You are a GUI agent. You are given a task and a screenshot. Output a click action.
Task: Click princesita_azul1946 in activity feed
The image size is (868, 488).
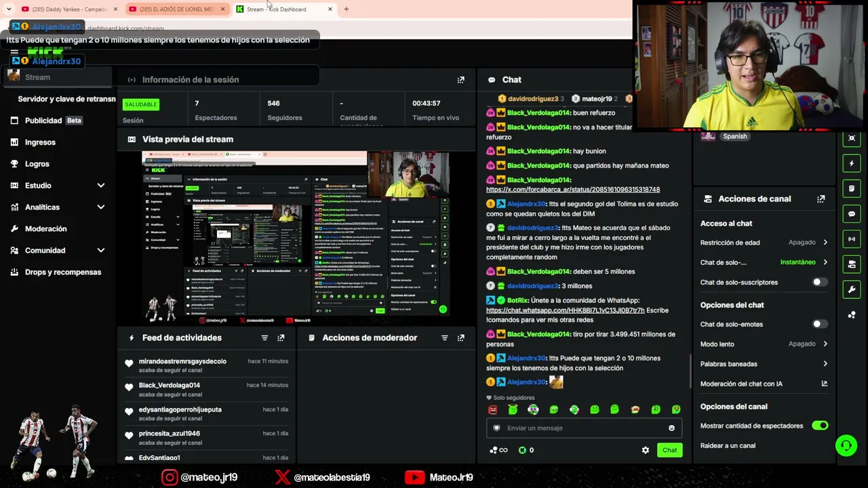(169, 434)
